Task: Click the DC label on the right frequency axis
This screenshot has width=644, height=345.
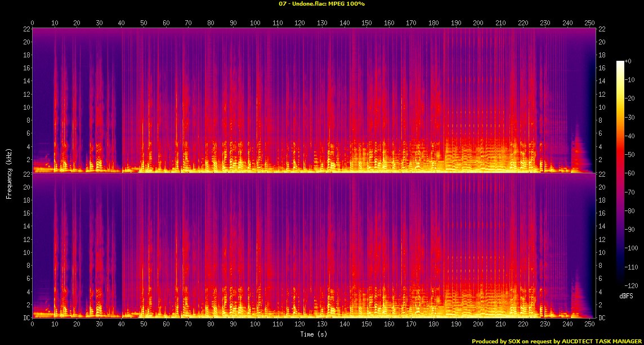Action: pyautogui.click(x=603, y=318)
